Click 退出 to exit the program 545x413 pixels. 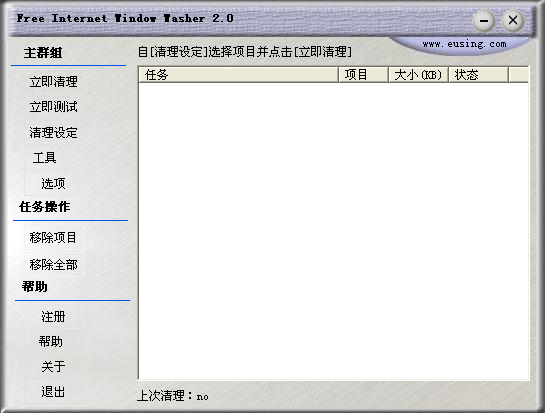[54, 392]
